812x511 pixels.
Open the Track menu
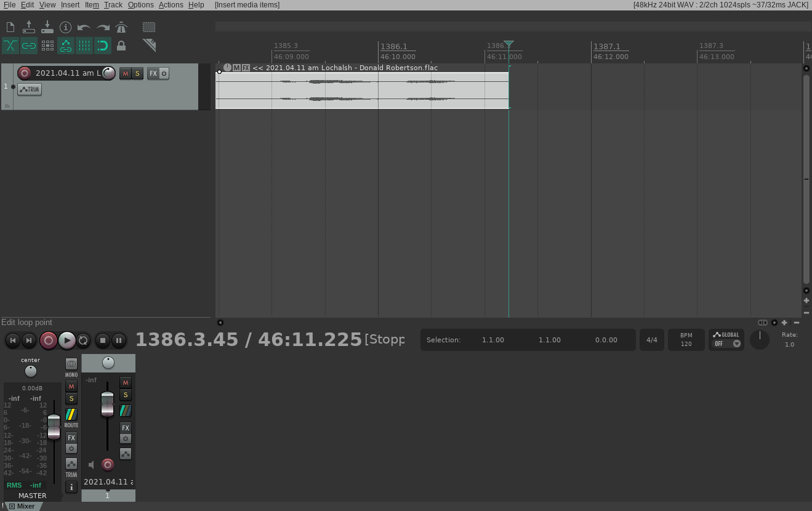pyautogui.click(x=113, y=4)
